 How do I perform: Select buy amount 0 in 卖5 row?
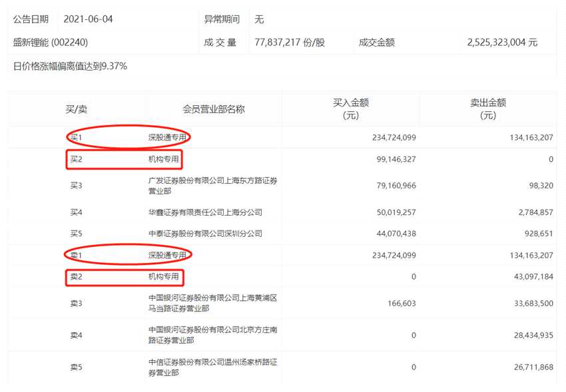(414, 367)
